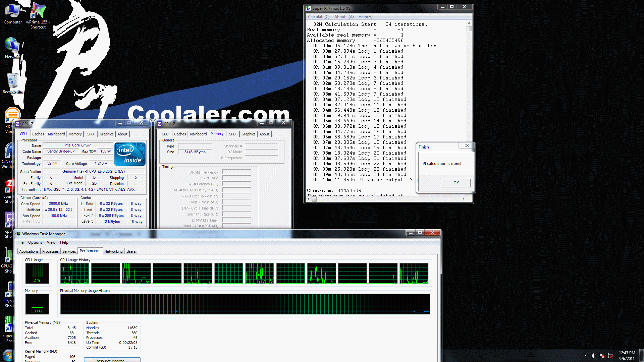Click the Super PI vertical scrollbar up arrow

469,23
